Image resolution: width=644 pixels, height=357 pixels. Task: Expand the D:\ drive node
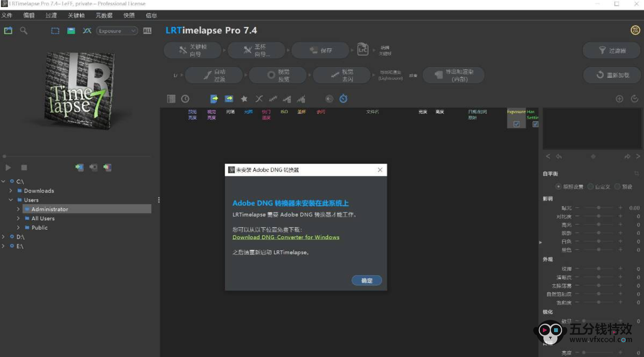click(4, 236)
